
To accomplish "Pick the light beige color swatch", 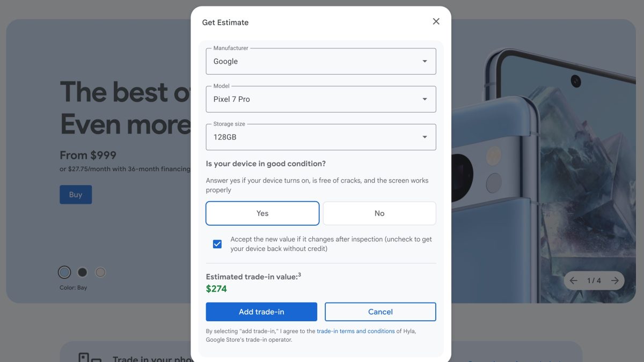I will 100,272.
